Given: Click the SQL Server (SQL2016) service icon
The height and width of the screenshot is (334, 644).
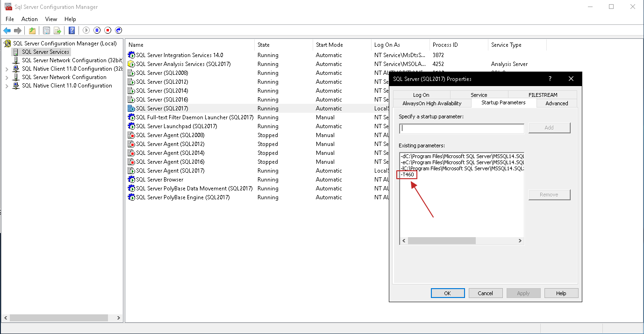Looking at the screenshot, I should (x=131, y=100).
